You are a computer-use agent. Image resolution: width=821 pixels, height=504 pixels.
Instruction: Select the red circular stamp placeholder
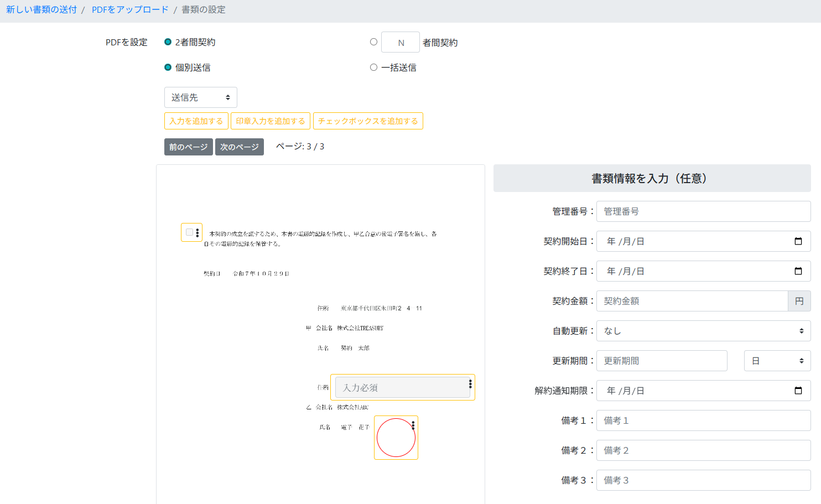396,438
